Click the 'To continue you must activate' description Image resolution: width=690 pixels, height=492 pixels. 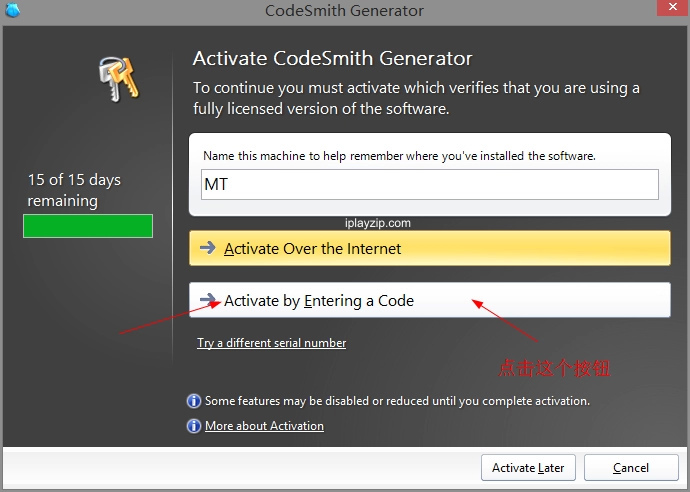point(416,98)
